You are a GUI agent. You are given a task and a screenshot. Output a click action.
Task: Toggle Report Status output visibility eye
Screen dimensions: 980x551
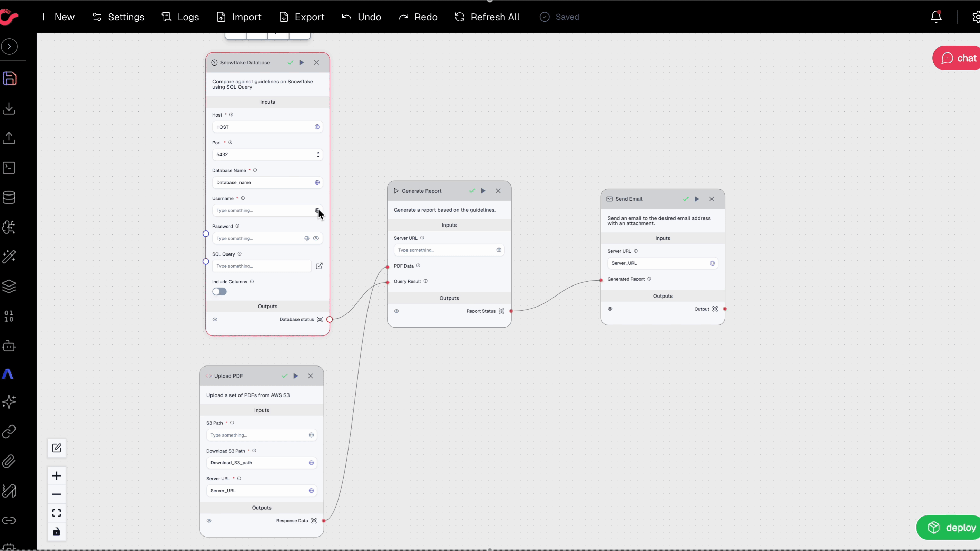[x=396, y=311]
